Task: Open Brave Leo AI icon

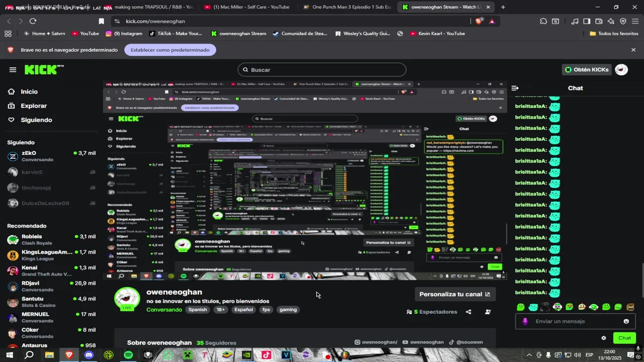Action: (611, 21)
